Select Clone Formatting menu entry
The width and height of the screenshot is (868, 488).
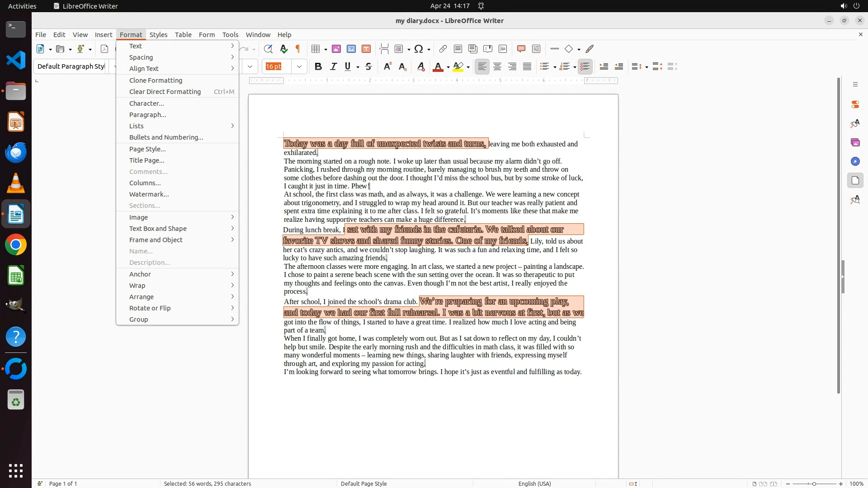(x=156, y=80)
